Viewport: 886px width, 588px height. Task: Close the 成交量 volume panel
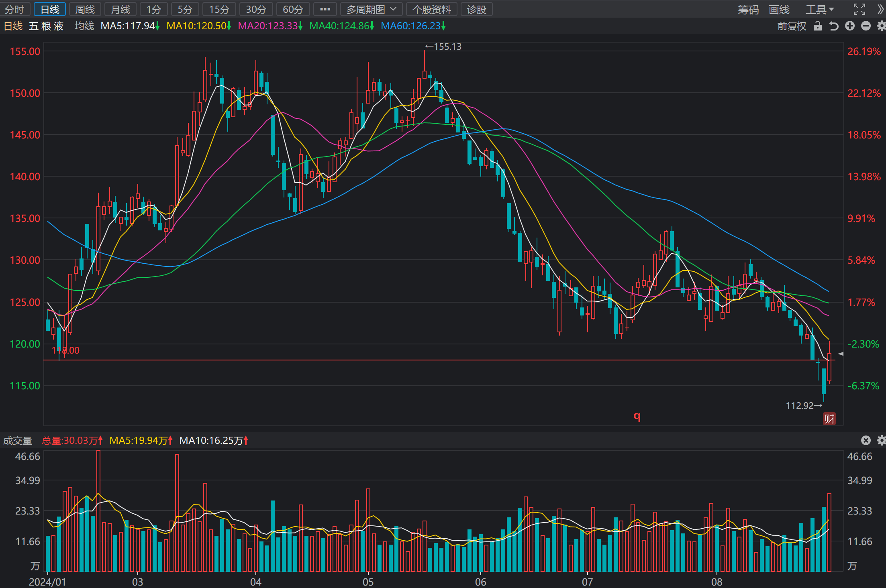[866, 440]
